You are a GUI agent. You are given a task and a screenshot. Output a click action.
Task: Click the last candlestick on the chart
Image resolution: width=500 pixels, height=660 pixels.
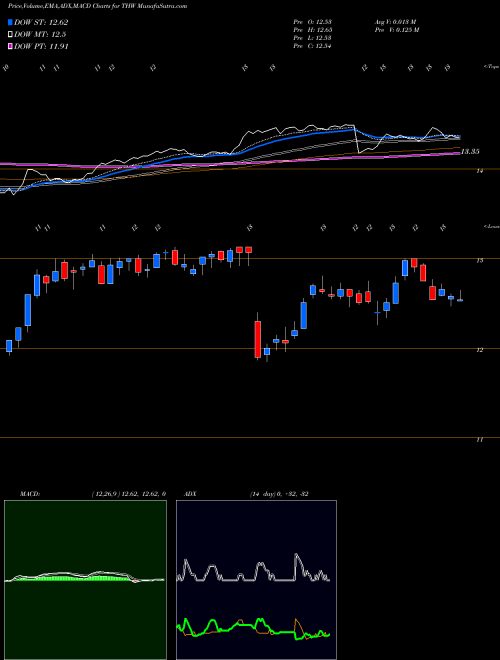tap(460, 298)
